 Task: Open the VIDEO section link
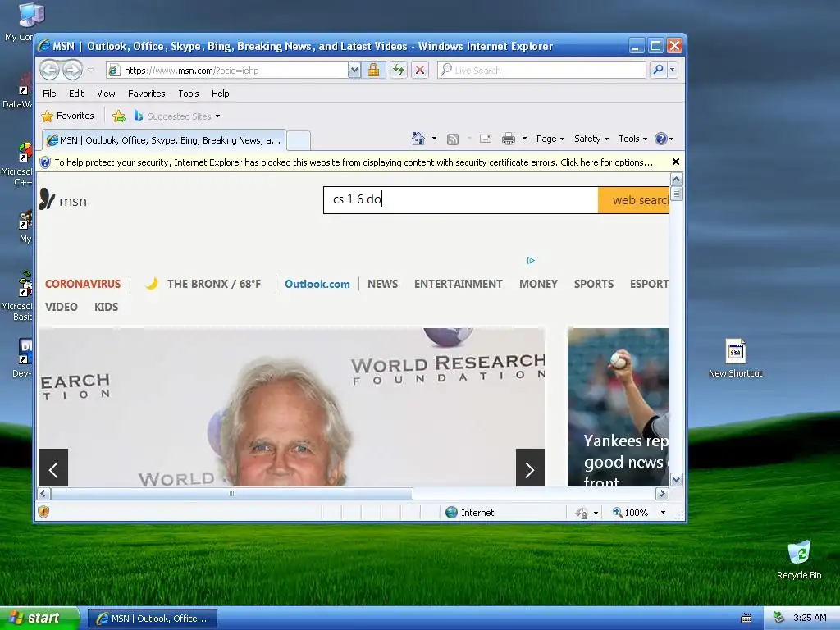pyautogui.click(x=61, y=307)
